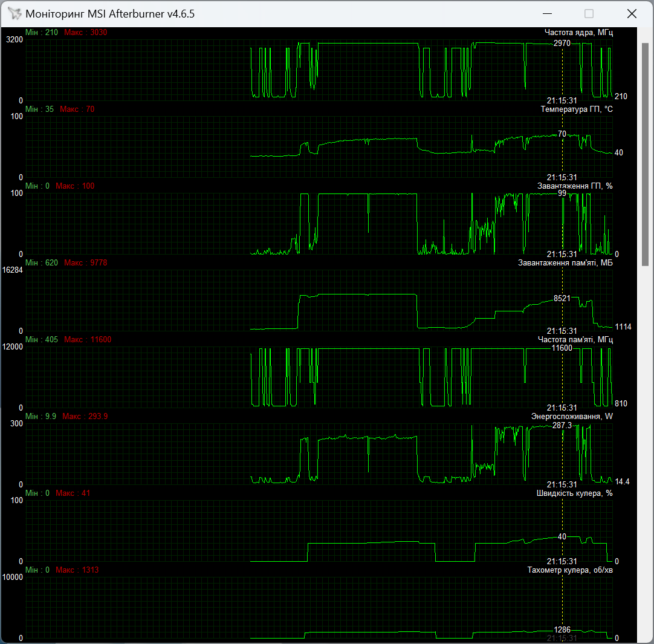The image size is (654, 644).
Task: Click the vertical scrollbar thumb
Action: click(x=645, y=154)
